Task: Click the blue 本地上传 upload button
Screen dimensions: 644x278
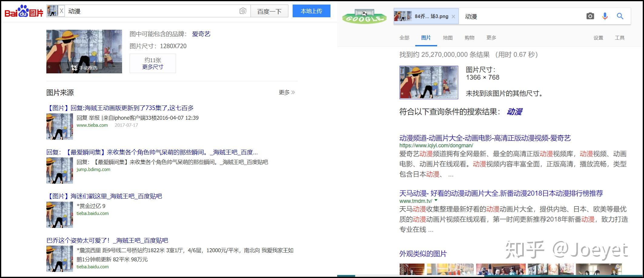Action: click(x=311, y=11)
